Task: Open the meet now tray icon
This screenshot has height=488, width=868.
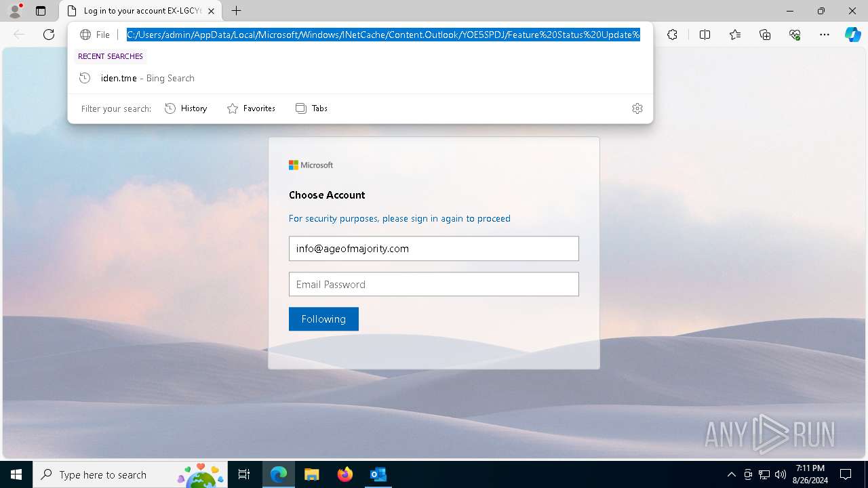Action: pos(748,474)
